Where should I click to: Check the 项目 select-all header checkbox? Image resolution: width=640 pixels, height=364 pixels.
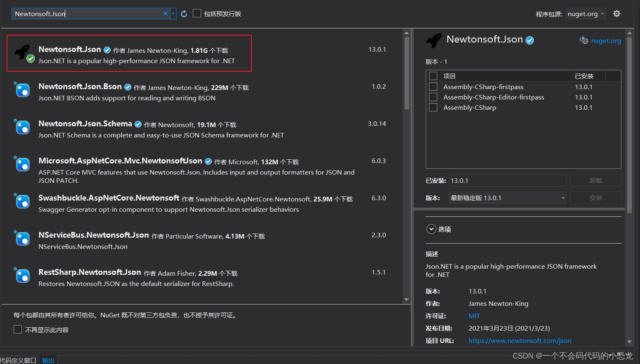433,76
